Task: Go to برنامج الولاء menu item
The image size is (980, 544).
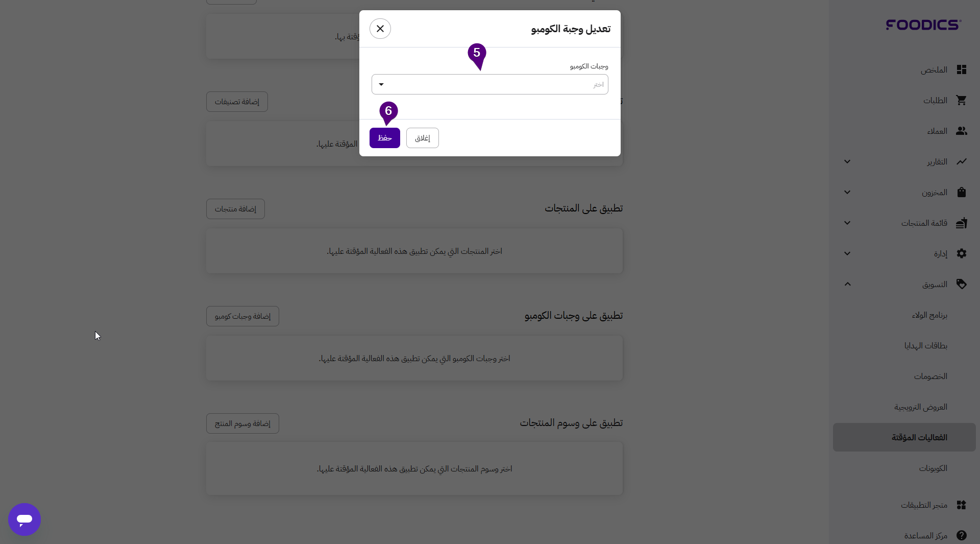Action: (929, 315)
